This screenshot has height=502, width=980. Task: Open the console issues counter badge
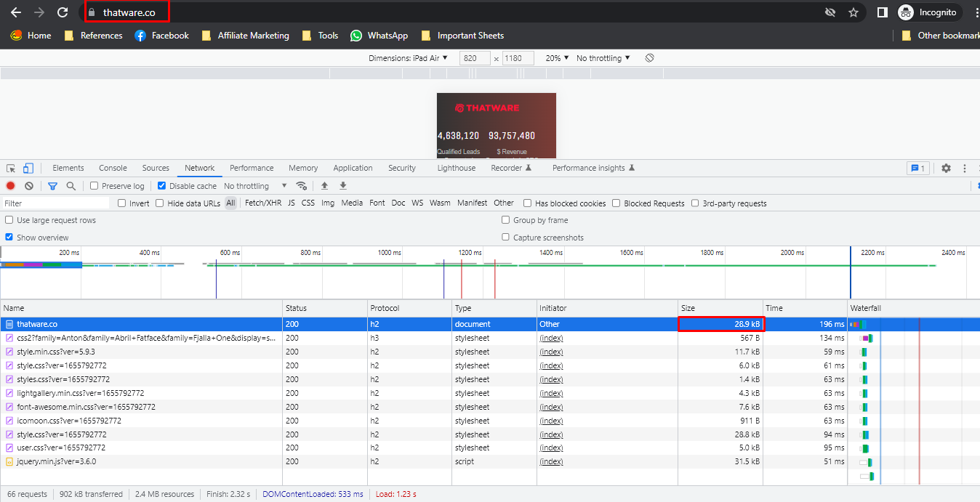[x=917, y=168]
